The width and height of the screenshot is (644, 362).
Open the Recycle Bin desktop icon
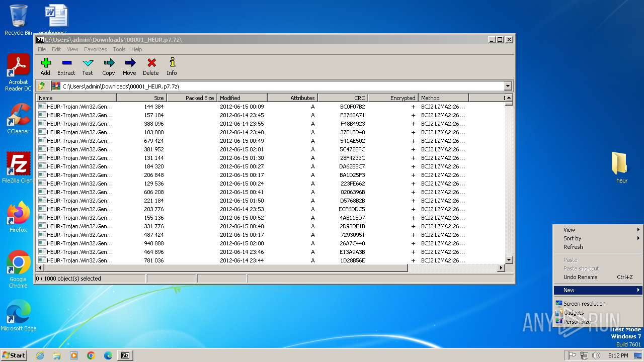point(18,20)
